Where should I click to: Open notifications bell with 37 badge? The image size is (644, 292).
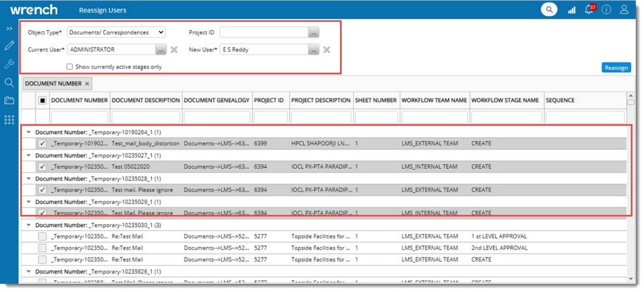coord(589,10)
